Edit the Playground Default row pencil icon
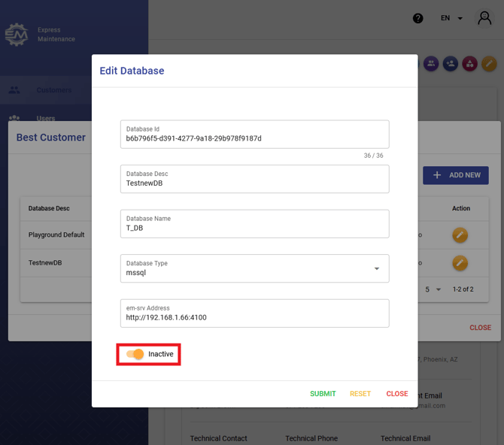Viewport: 504px width, 445px height. click(x=460, y=235)
